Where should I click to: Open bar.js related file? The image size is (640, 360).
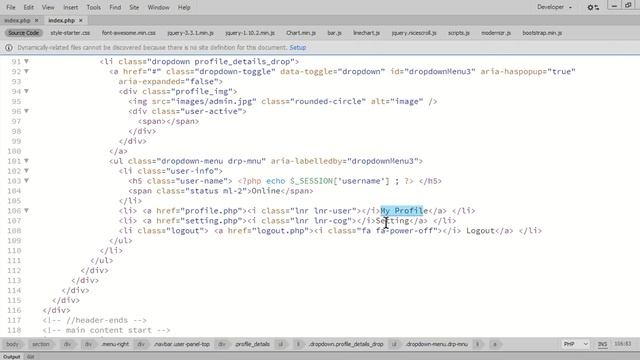[x=334, y=33]
